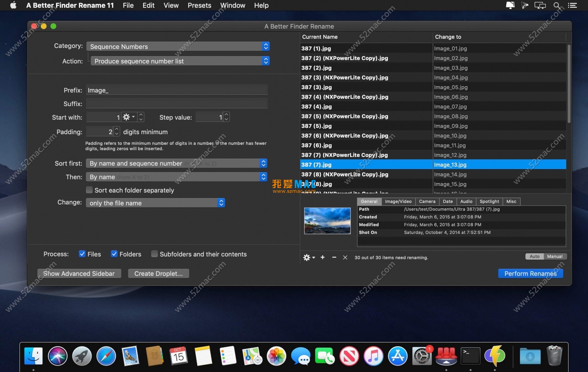Click the photo preview thumbnail

tap(327, 221)
